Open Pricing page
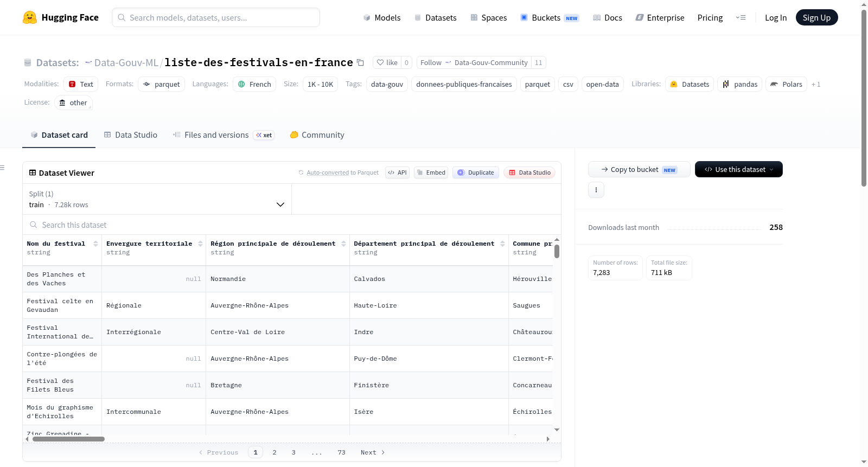 (x=710, y=17)
